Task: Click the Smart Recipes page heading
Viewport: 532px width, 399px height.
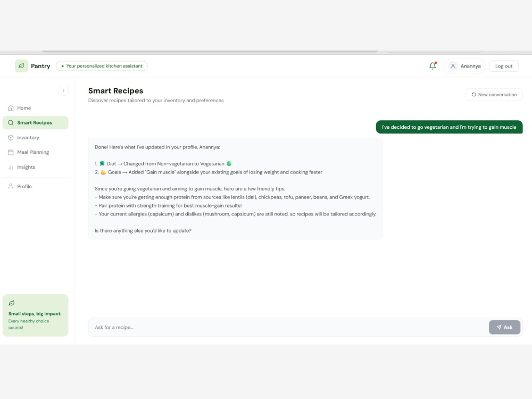Action: click(115, 91)
